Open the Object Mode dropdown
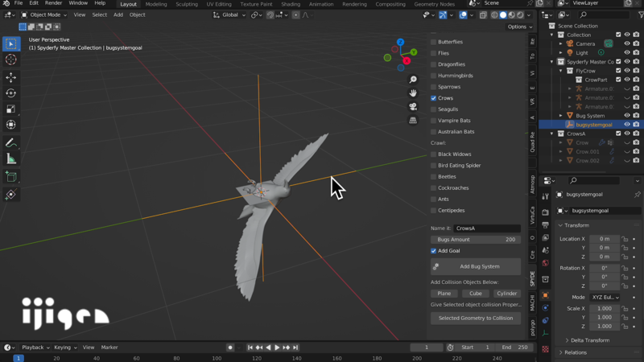644x362 pixels. pos(44,14)
